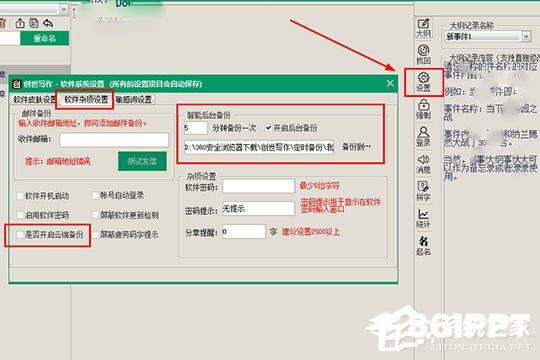Click the 提示: 邮箱地址错误 red text

coord(58,161)
